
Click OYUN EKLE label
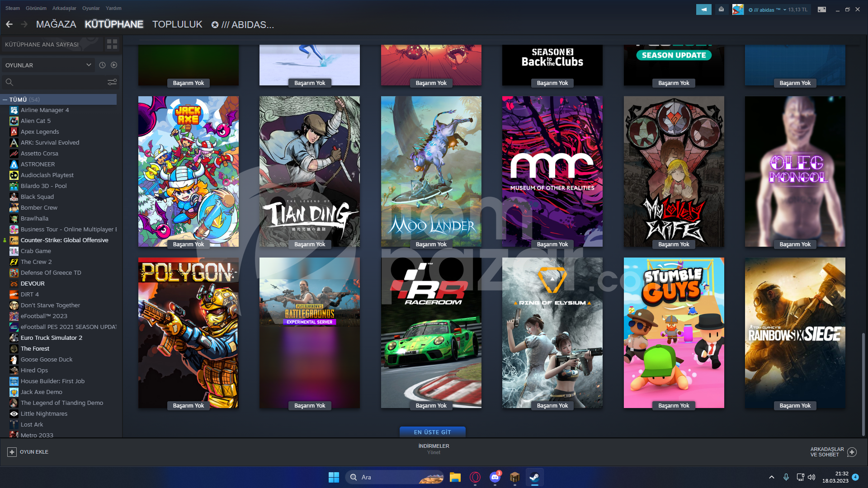point(34,452)
